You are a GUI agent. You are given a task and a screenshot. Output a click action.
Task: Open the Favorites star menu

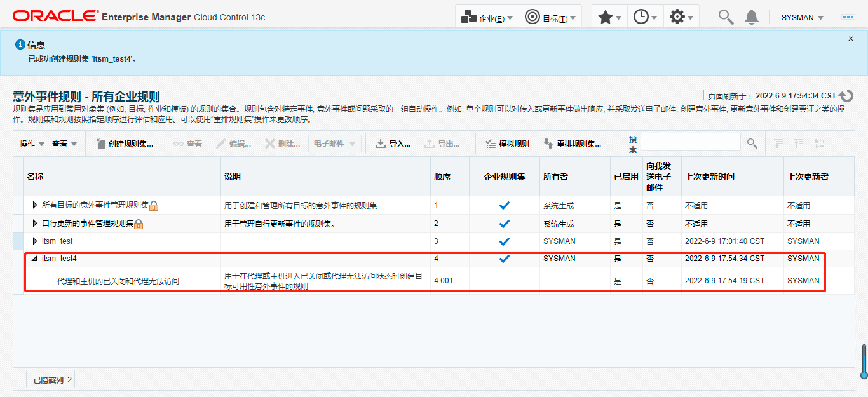coord(609,17)
